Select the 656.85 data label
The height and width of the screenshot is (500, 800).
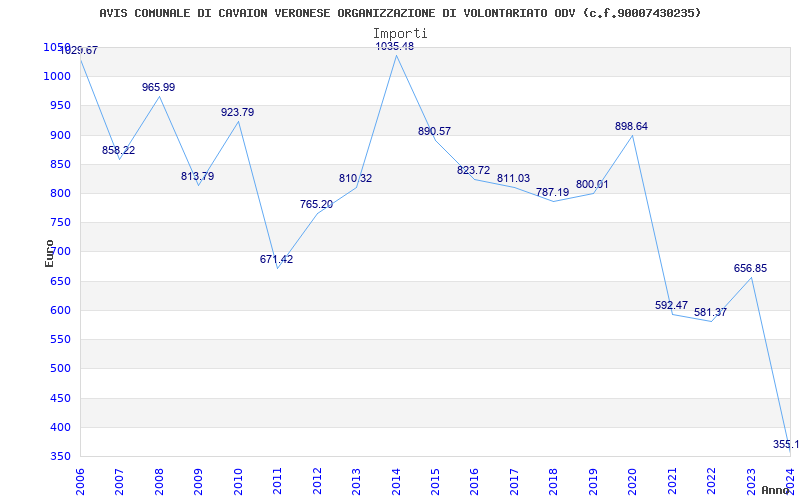[x=750, y=268]
